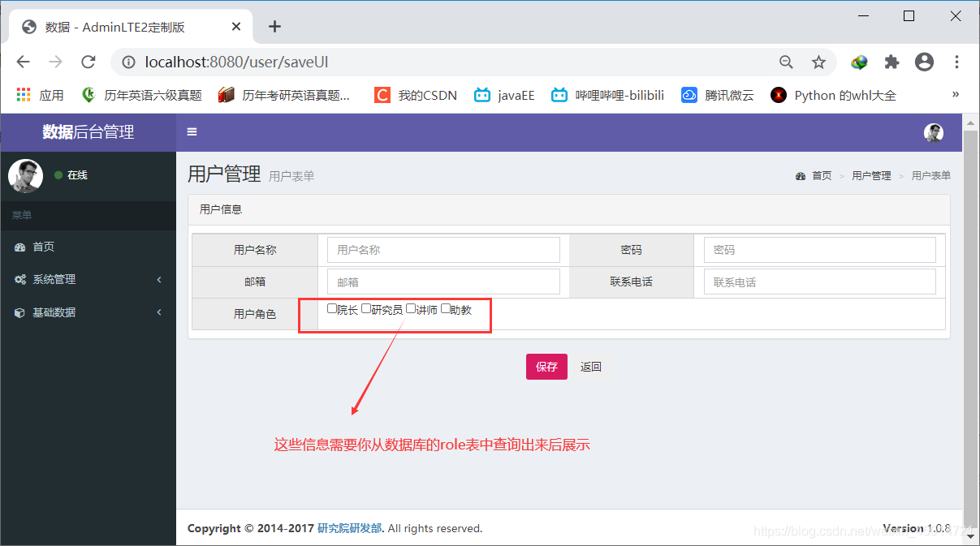Click 用户信息 panel header text
The image size is (980, 546).
[x=221, y=209]
